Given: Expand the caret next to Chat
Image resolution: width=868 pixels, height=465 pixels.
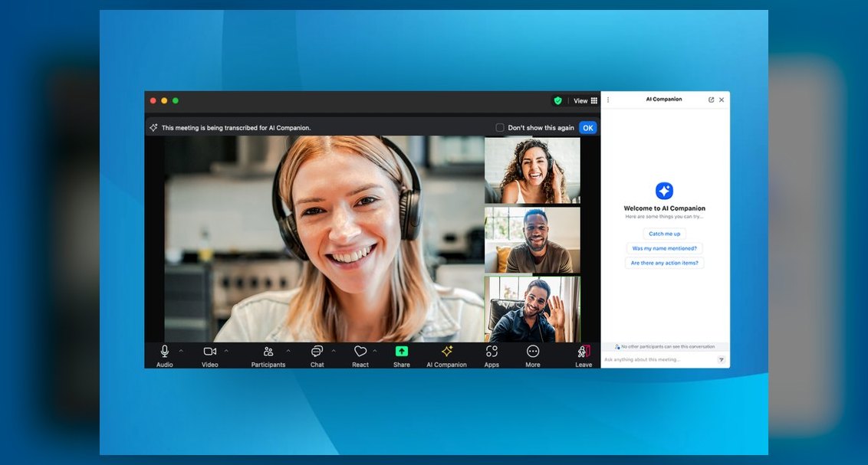Looking at the screenshot, I should tap(334, 351).
